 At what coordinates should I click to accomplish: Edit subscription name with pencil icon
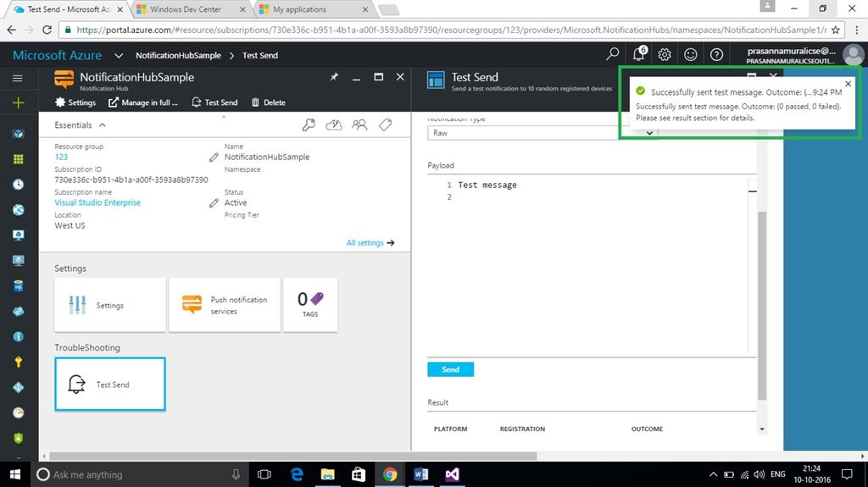tap(214, 203)
